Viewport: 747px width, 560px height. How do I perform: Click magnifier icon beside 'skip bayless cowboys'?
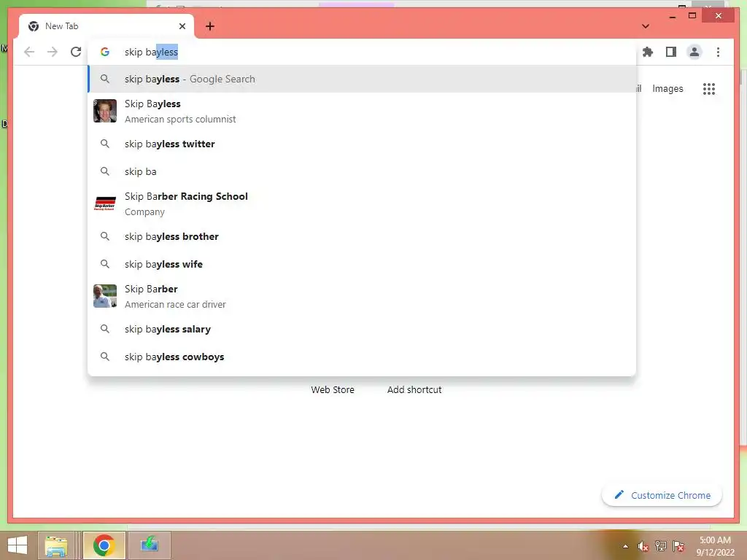coord(105,357)
